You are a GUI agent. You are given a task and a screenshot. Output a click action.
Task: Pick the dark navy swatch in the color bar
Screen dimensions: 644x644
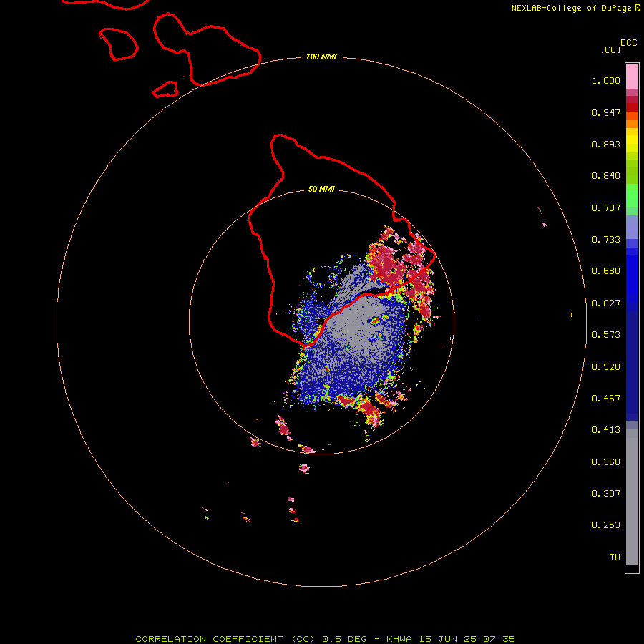click(632, 361)
